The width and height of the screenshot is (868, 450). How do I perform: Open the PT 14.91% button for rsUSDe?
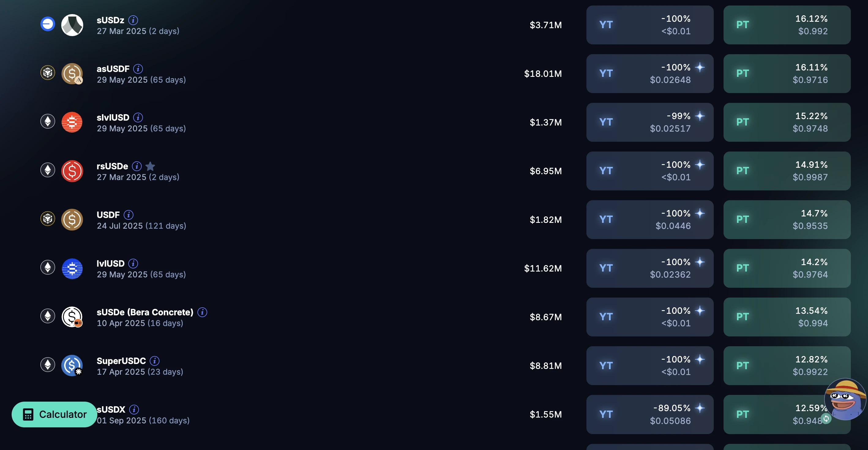click(787, 171)
